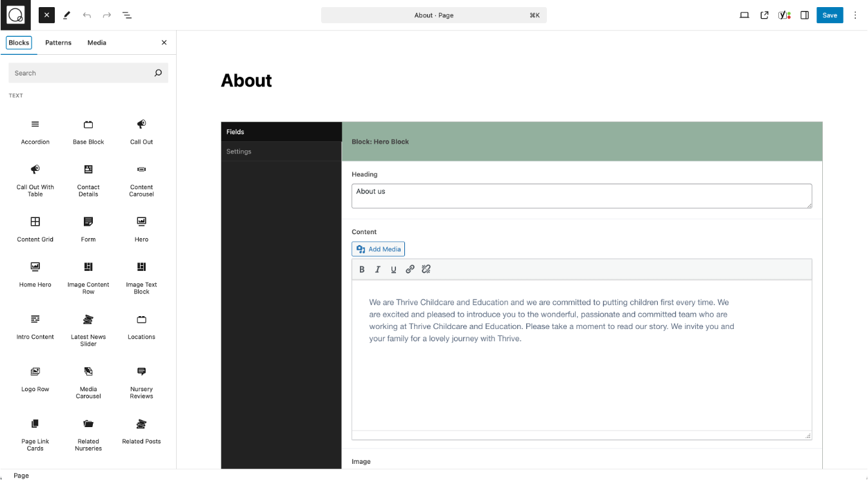Image resolution: width=868 pixels, height=480 pixels.
Task: Open page in new tab icon
Action: coord(764,15)
